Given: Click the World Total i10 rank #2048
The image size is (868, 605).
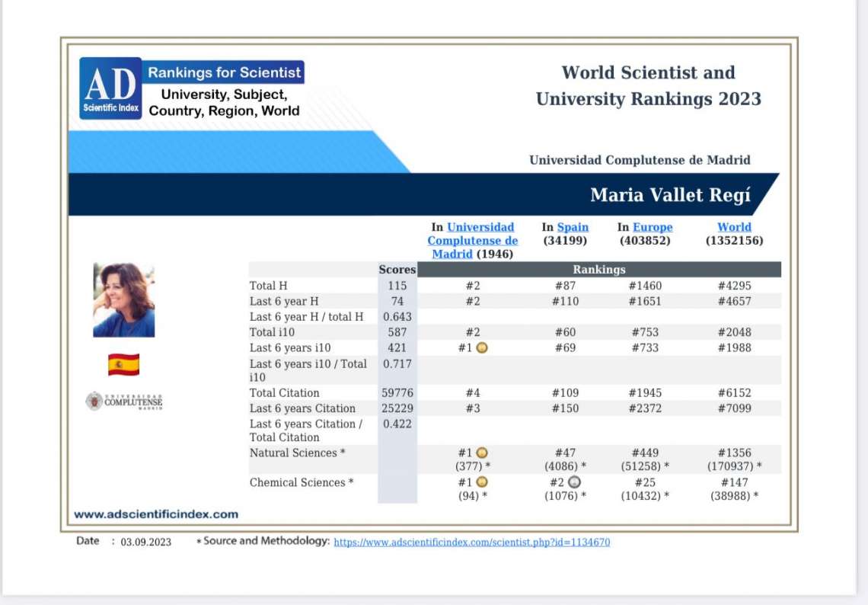Looking at the screenshot, I should point(734,332).
